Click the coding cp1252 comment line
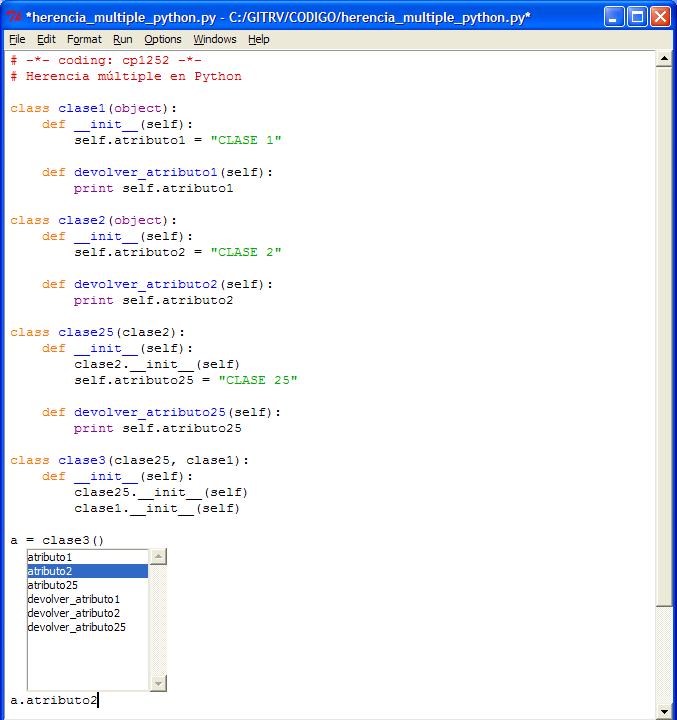This screenshot has width=677, height=720. [x=106, y=60]
